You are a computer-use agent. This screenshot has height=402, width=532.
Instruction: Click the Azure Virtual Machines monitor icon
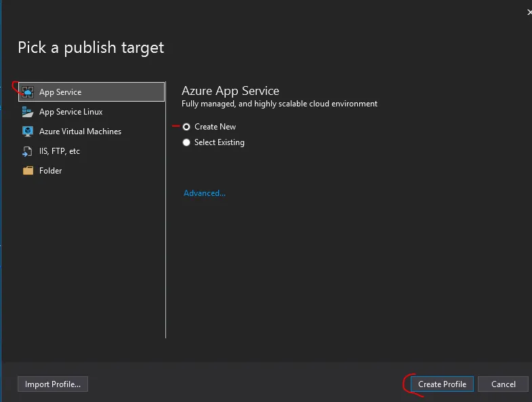click(x=28, y=132)
